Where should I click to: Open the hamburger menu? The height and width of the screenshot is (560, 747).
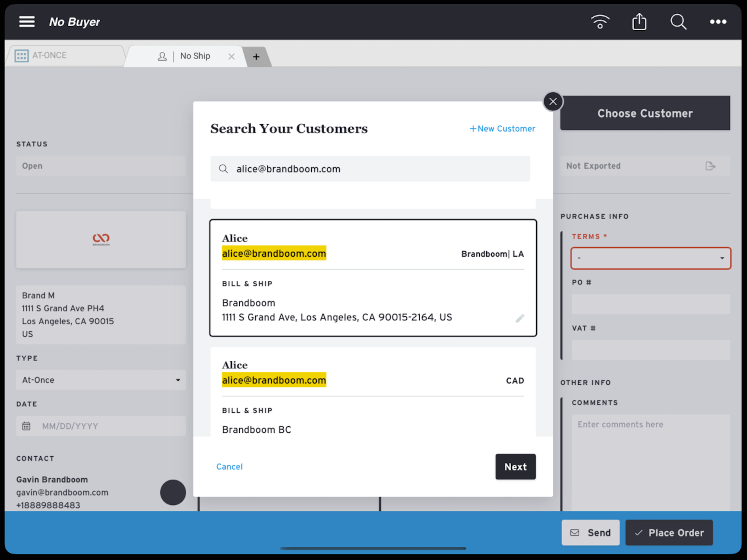tap(27, 22)
